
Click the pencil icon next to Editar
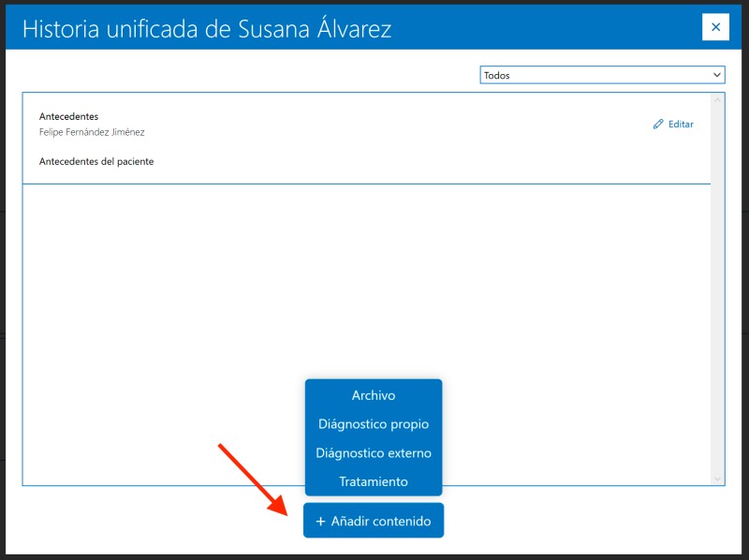(x=658, y=125)
